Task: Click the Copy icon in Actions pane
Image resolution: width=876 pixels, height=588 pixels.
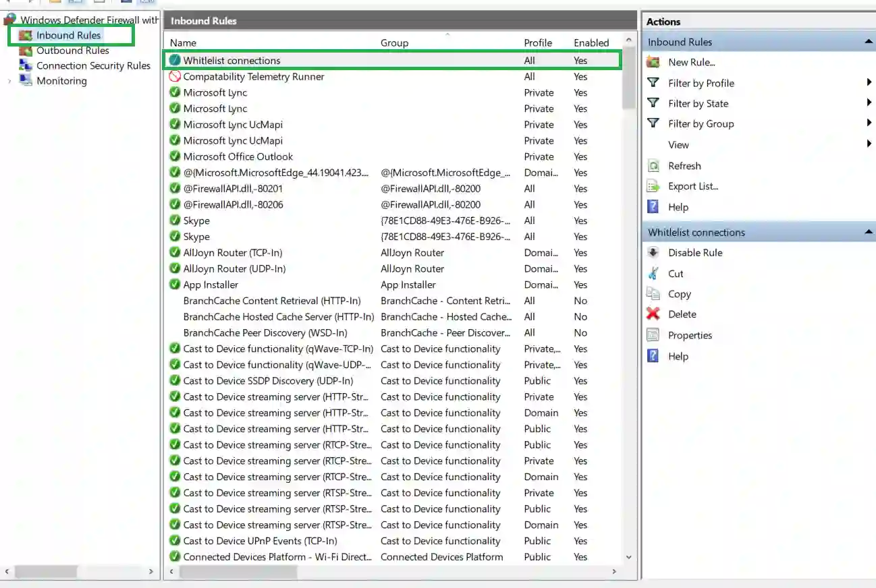Action: 653,294
